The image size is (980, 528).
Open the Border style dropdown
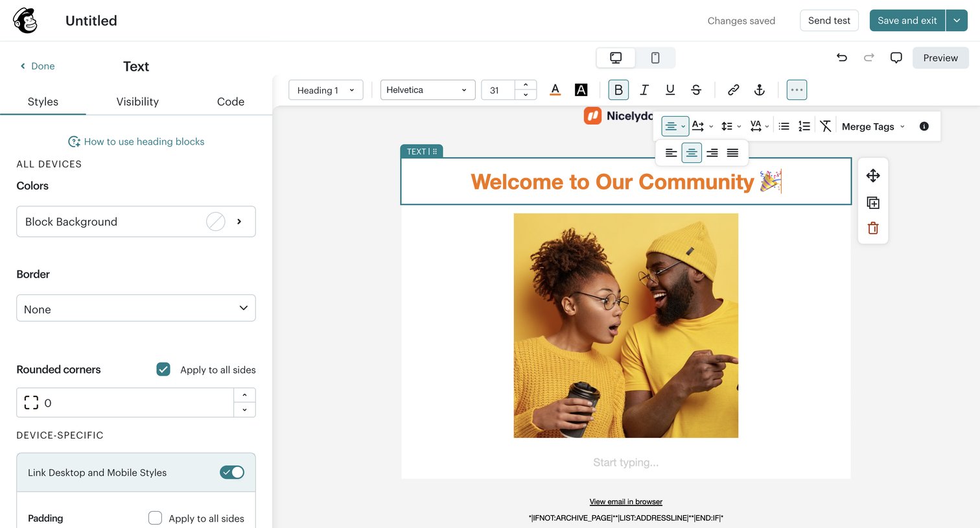(136, 309)
